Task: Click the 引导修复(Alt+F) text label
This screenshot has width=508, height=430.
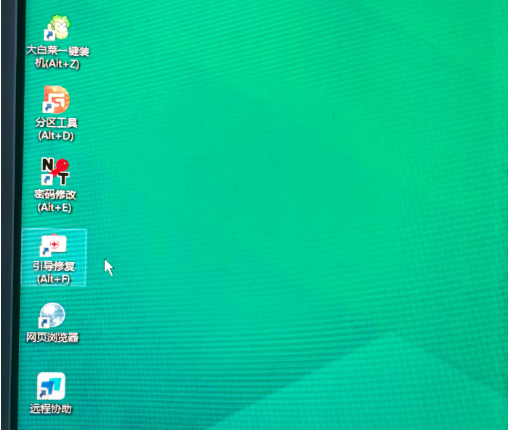Action: (54, 273)
